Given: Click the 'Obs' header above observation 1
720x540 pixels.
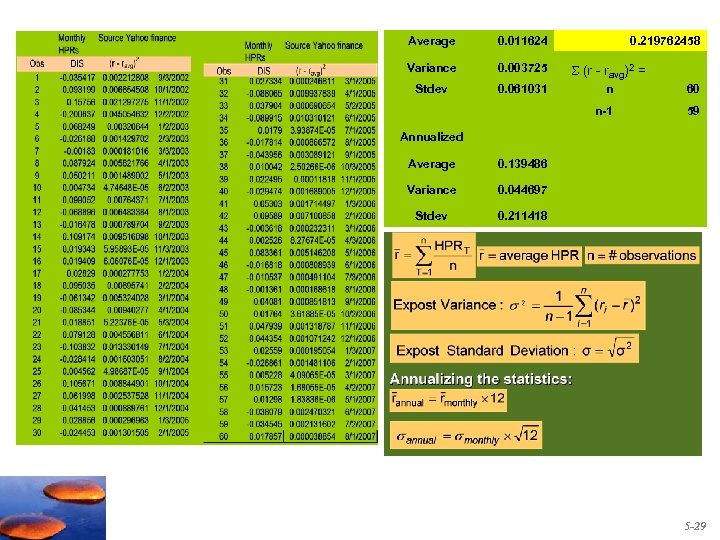Looking at the screenshot, I should coord(37,64).
